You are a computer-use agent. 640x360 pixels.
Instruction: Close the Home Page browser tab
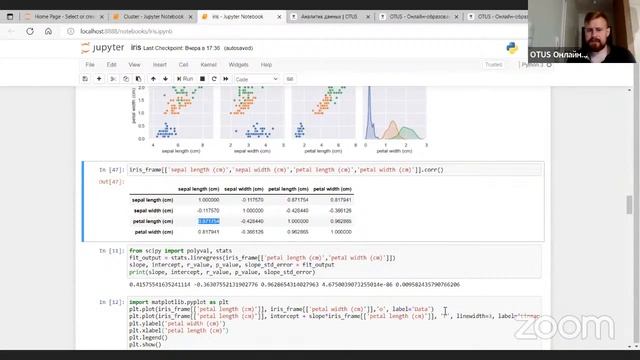click(x=102, y=17)
